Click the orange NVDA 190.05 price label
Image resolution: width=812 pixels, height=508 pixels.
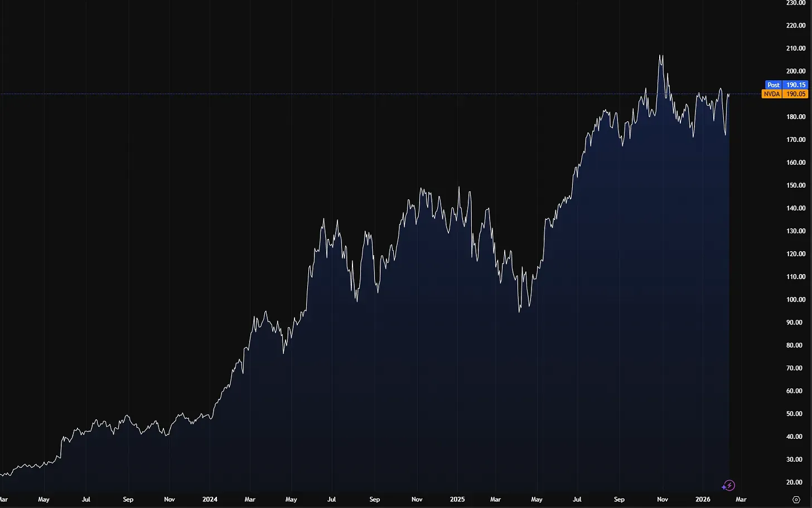pos(785,94)
